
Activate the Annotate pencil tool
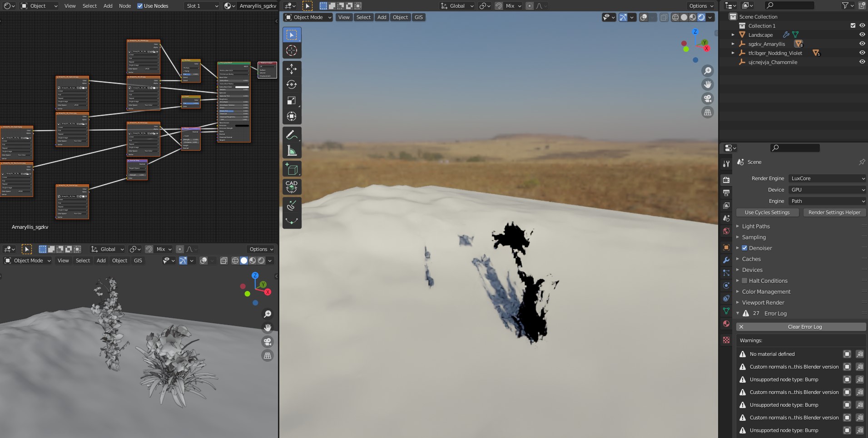click(292, 135)
